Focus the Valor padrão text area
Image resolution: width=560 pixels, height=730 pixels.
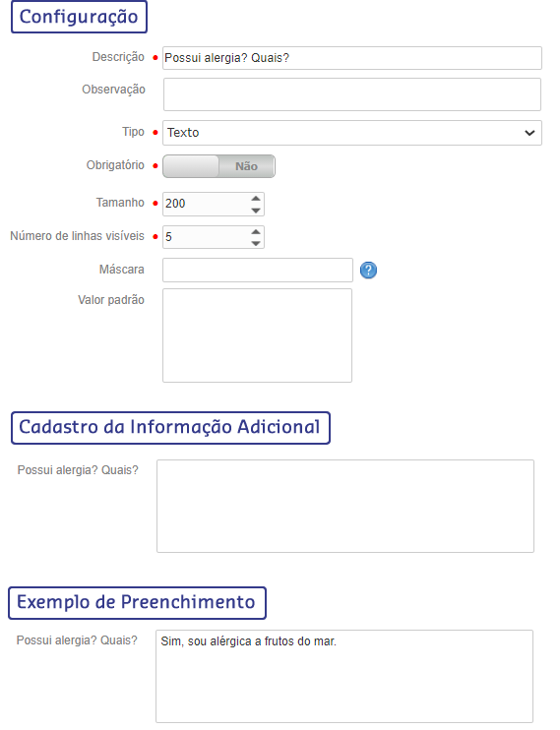[257, 335]
